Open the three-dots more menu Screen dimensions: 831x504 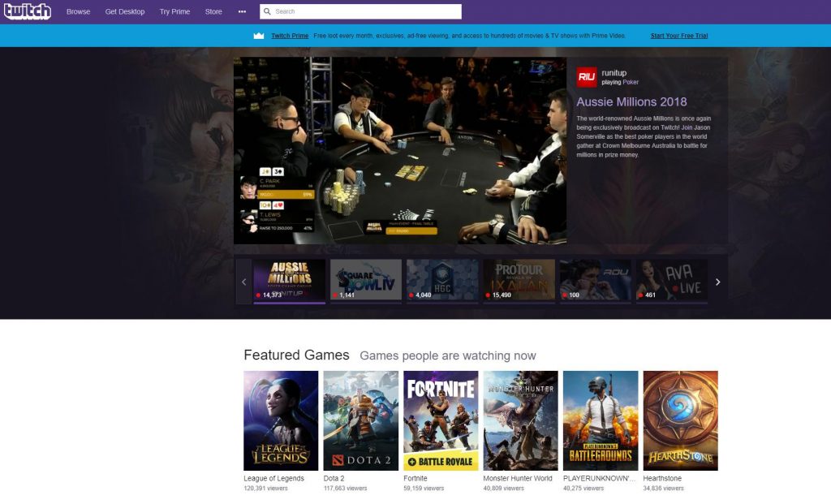pyautogui.click(x=242, y=11)
